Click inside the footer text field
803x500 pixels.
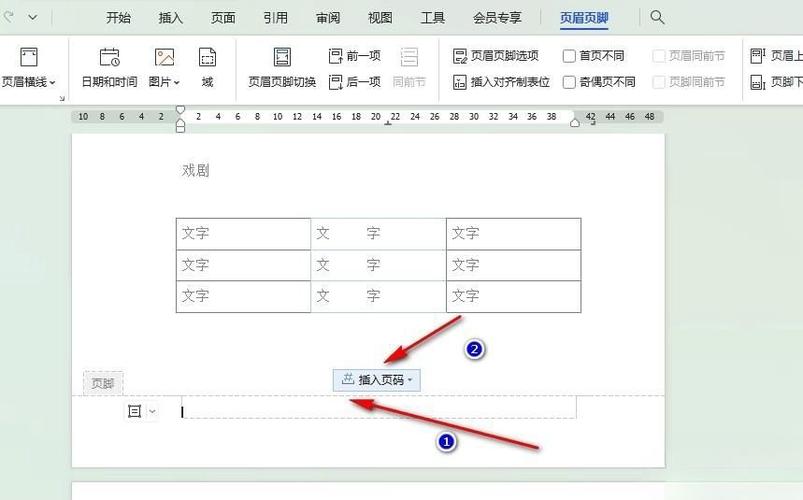[379, 407]
